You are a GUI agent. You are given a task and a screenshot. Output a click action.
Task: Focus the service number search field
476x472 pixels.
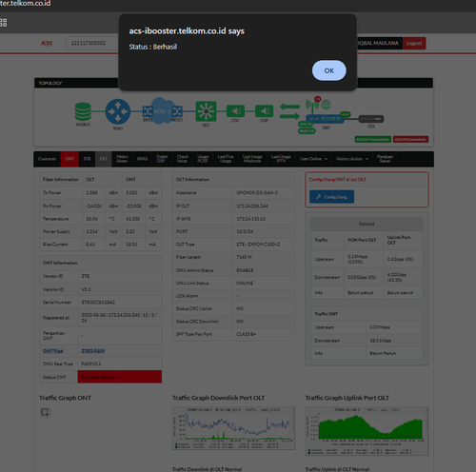[x=92, y=43]
